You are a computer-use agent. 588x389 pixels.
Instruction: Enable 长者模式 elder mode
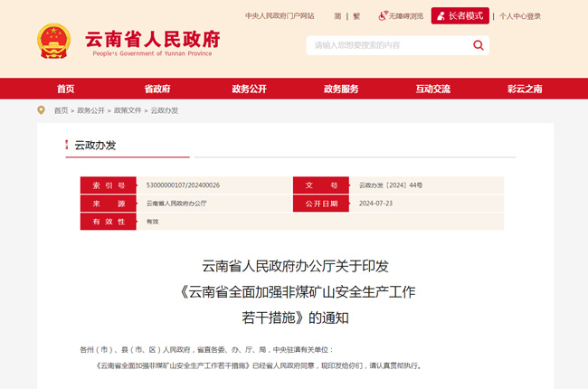point(460,16)
